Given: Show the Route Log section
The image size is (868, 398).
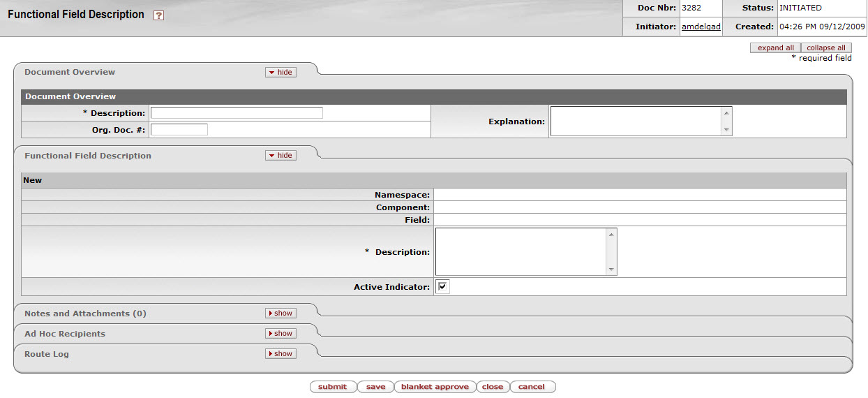Looking at the screenshot, I should [280, 354].
